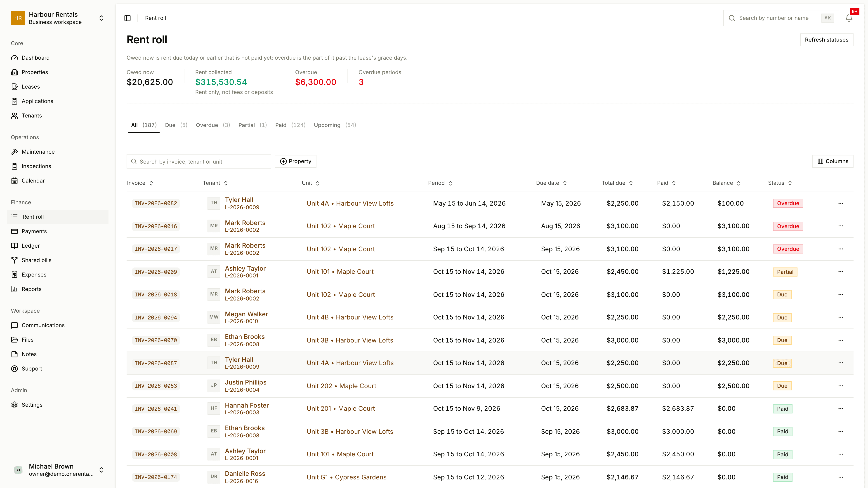Viewport: 868px width, 488px height.
Task: Open Unit 202 Maple Court link
Action: 341,386
